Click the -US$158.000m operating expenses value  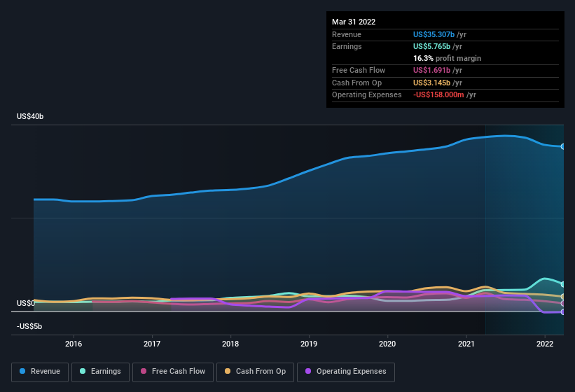point(438,95)
